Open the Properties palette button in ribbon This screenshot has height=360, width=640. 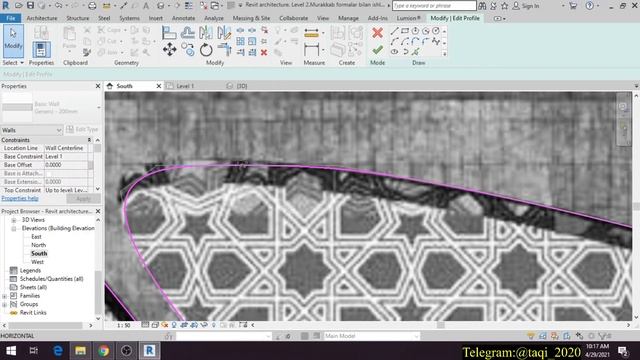coord(41,50)
